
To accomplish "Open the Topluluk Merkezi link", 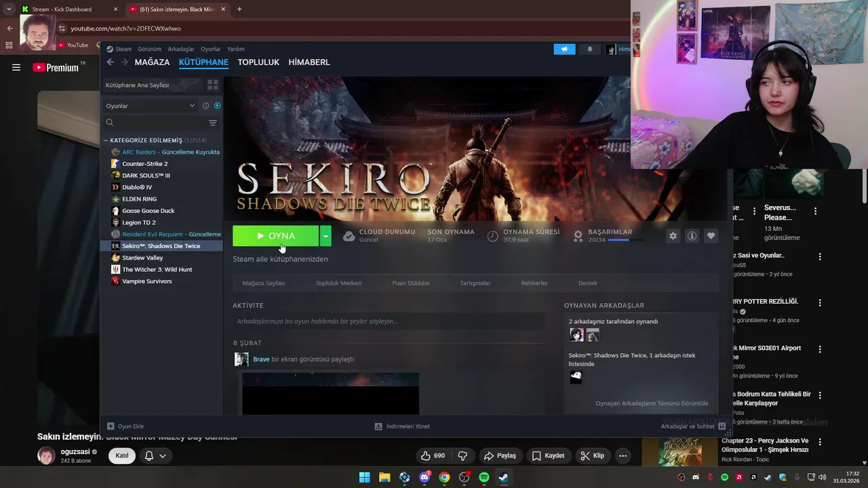I will point(338,283).
